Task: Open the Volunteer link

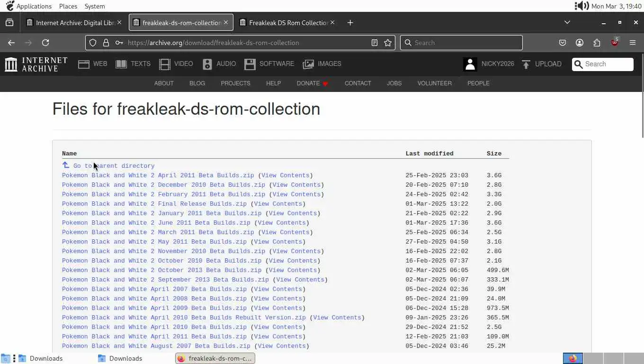Action: click(434, 83)
